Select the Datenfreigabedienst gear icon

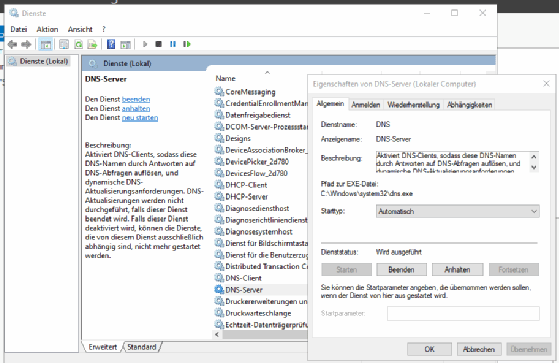coord(219,115)
